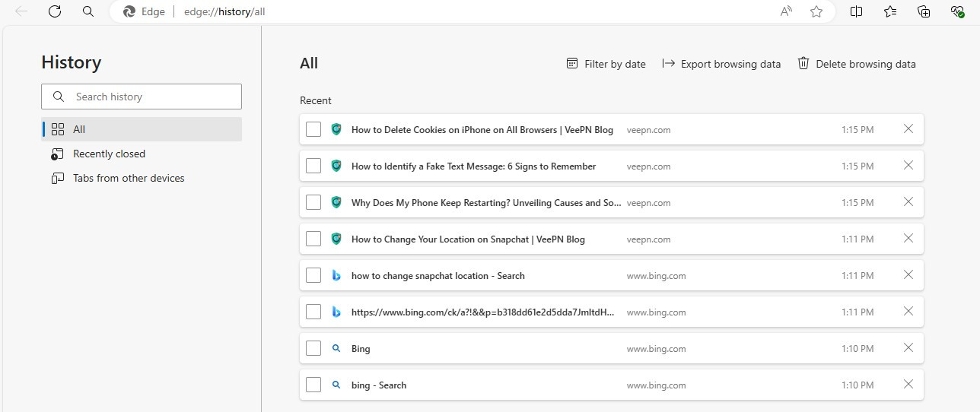The height and width of the screenshot is (412, 980).
Task: Click the edge://history/all address bar
Action: point(472,12)
